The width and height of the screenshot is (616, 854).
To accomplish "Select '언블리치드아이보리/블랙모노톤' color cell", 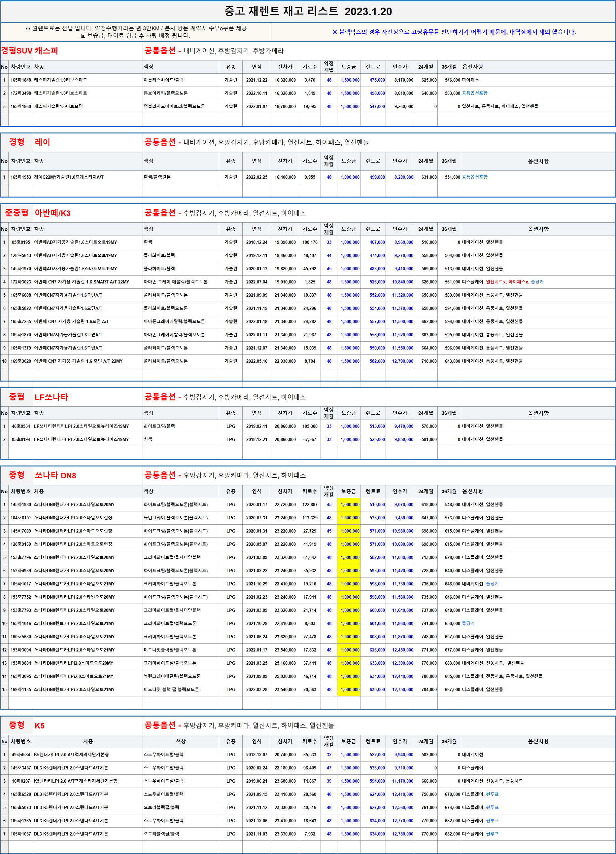I will tap(181, 107).
